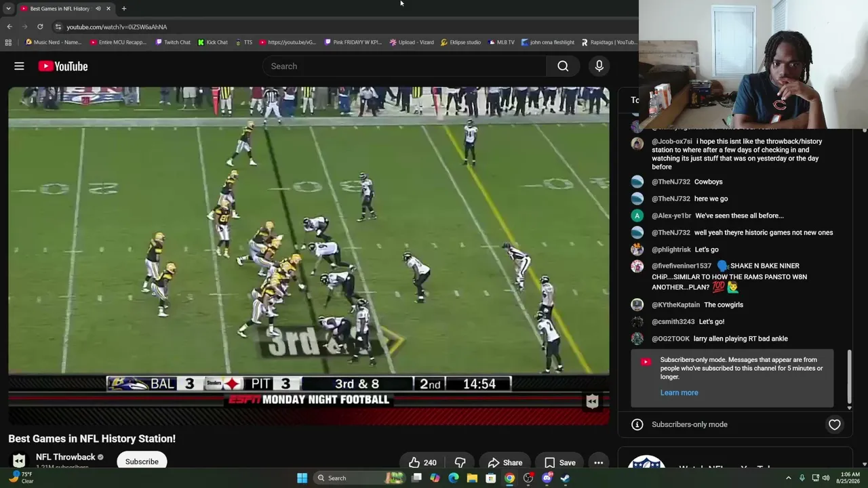Image resolution: width=868 pixels, height=488 pixels.
Task: Click the live chat scrollbar
Action: pyautogui.click(x=850, y=376)
